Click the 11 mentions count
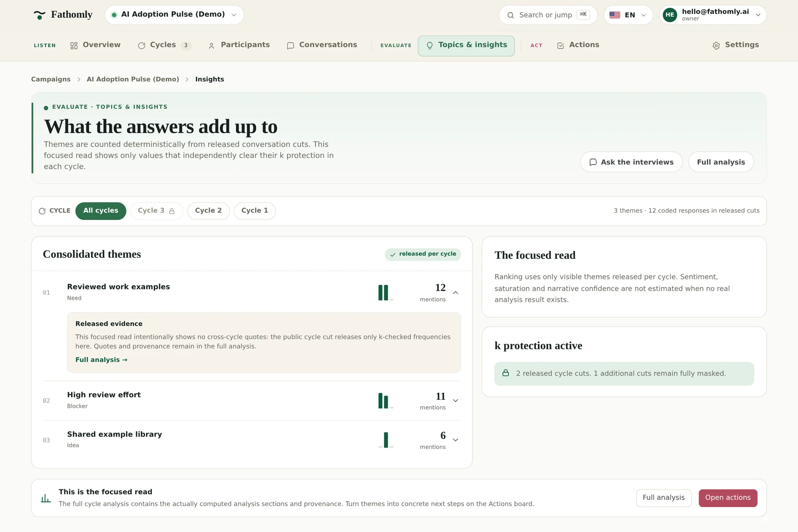 [433, 400]
